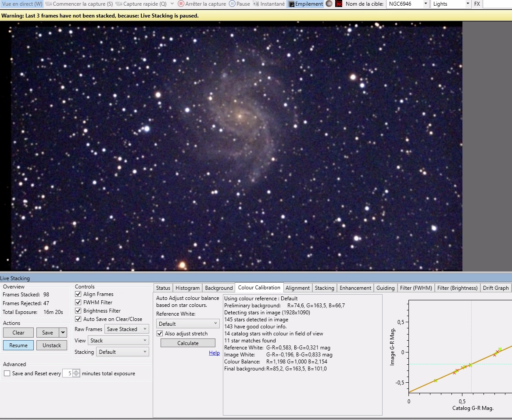Click the '145 stars detected in image' line
The image size is (512, 420).
(x=256, y=320)
